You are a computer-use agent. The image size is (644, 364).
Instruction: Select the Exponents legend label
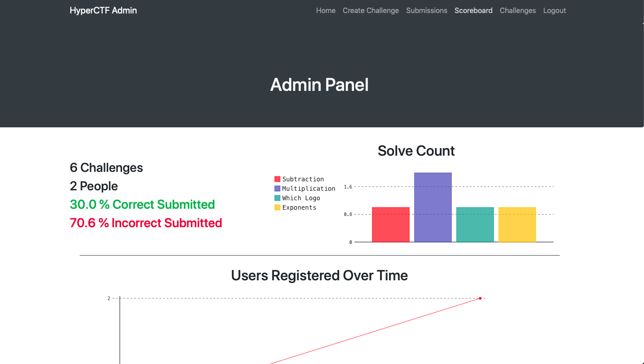point(299,207)
